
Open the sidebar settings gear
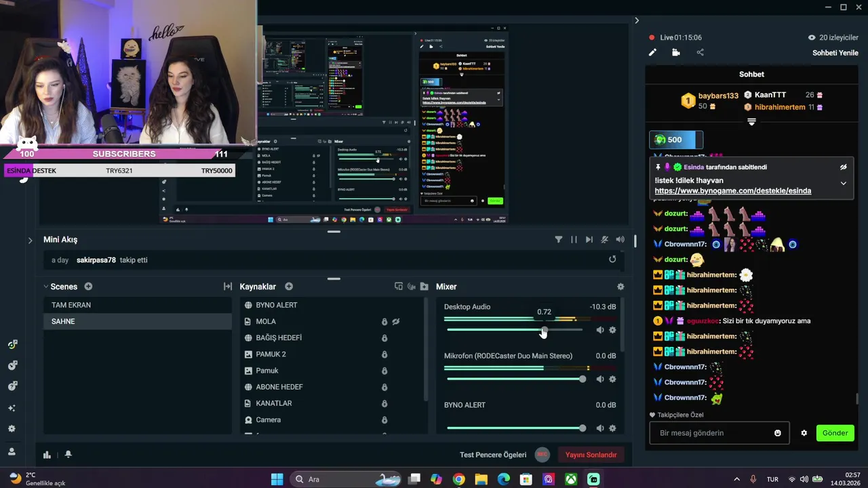pos(12,429)
